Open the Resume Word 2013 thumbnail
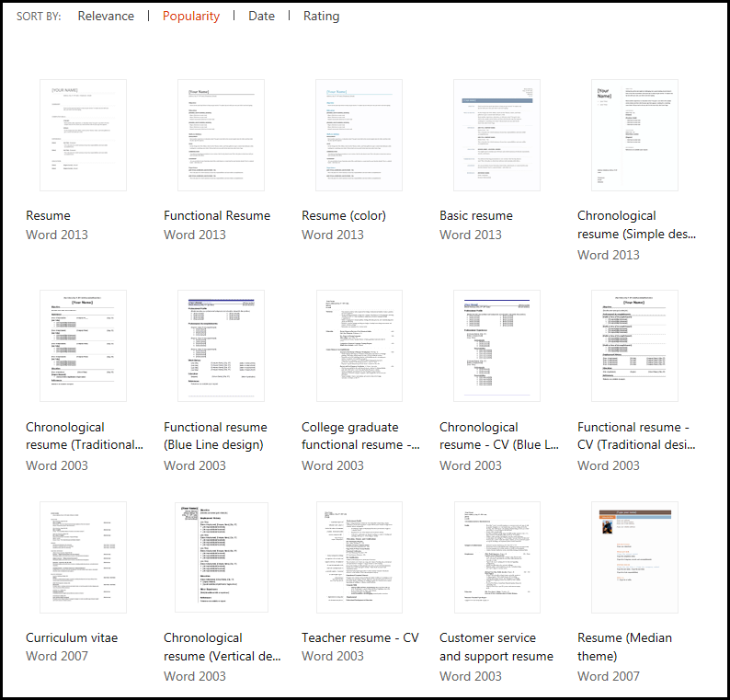The height and width of the screenshot is (700, 730). pos(83,135)
